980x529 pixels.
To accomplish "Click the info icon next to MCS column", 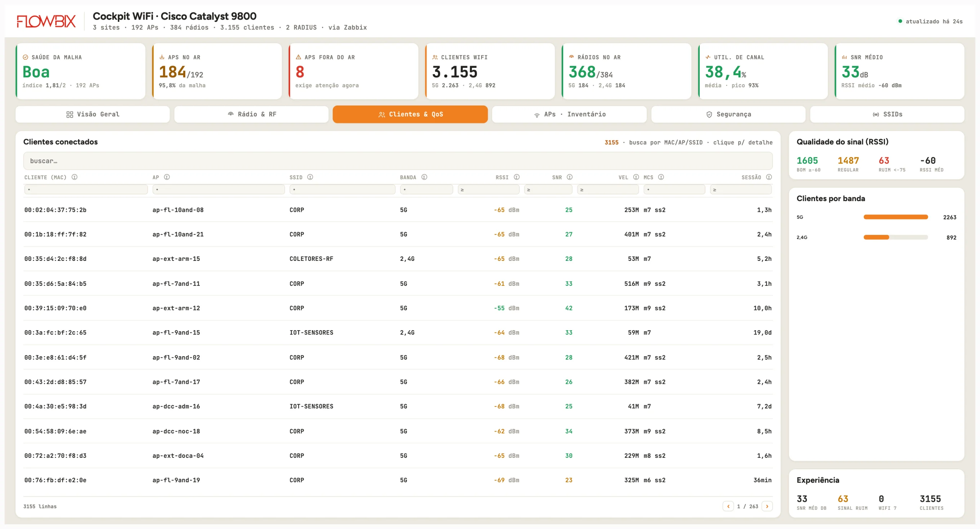I will pyautogui.click(x=661, y=177).
